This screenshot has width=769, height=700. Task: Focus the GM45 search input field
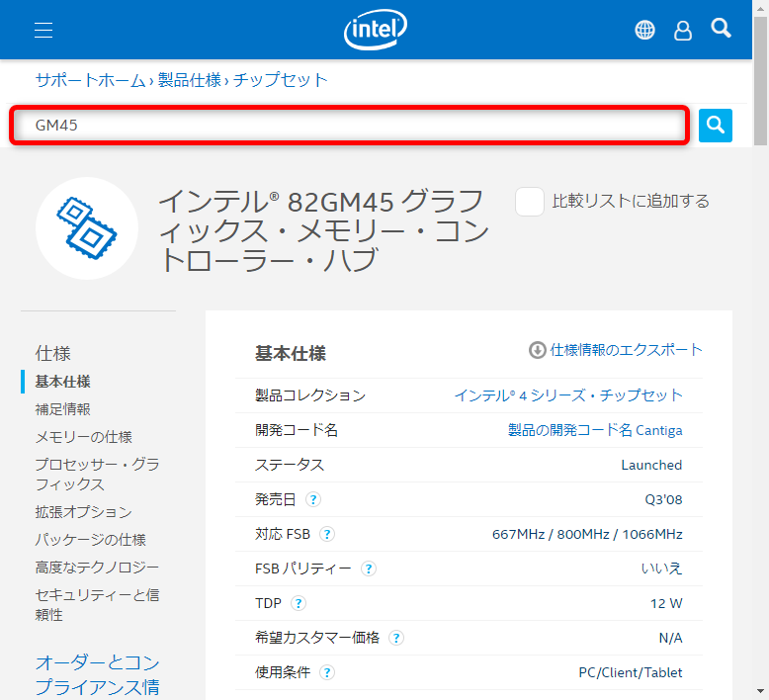(x=349, y=126)
